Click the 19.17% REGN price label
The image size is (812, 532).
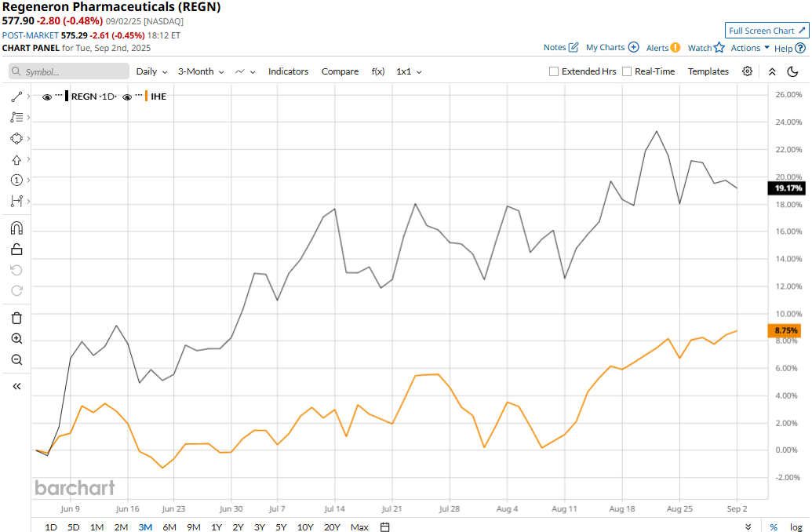787,188
